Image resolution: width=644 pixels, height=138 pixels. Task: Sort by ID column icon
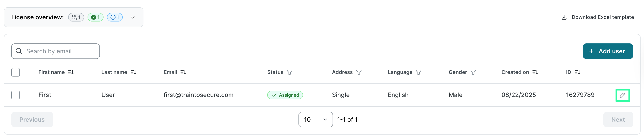[x=577, y=72]
